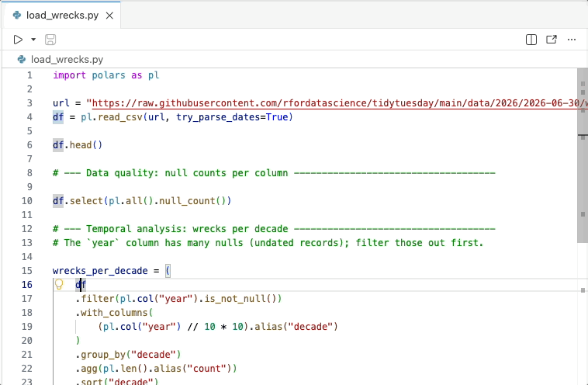This screenshot has width=588, height=385.
Task: Close the load_wrecks.py tab
Action: [x=109, y=16]
